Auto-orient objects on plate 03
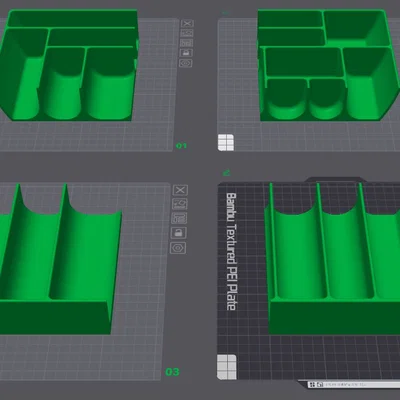 [x=180, y=204]
